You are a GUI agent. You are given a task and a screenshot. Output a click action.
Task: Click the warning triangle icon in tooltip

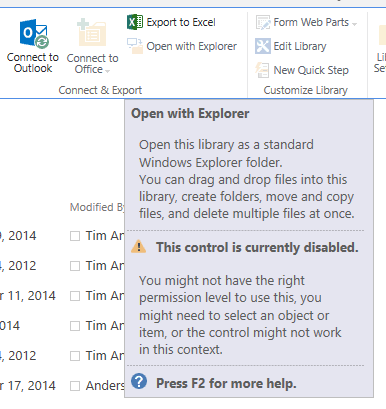click(x=139, y=247)
